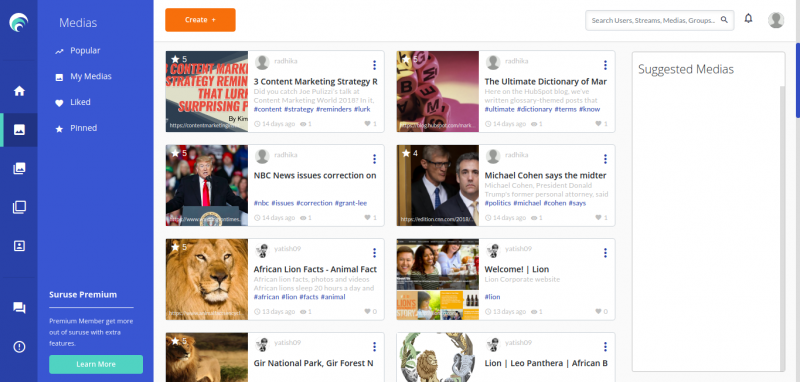Click the hashtag #nbc
This screenshot has width=800, height=382.
point(261,203)
